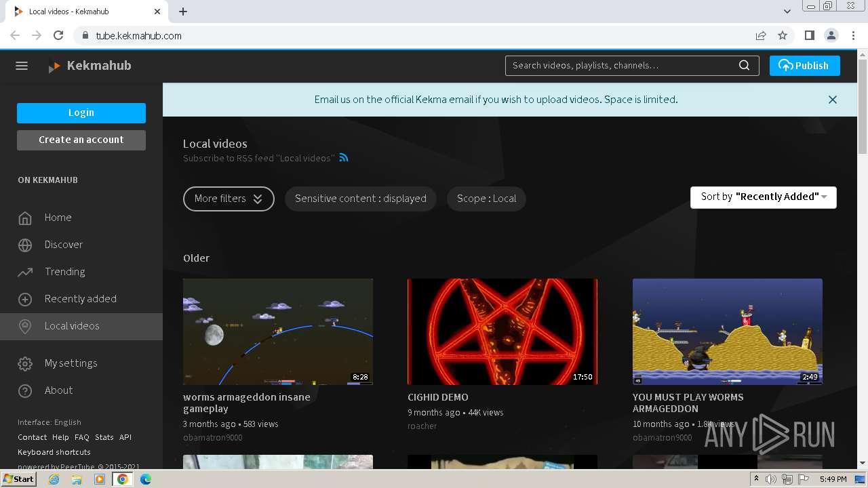Open worms armageddon insane gameplay thumbnail
The image size is (868, 488).
click(278, 331)
